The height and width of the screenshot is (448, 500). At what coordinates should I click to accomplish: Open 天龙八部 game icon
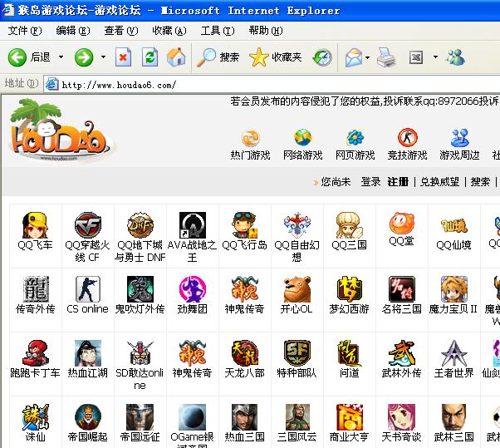pos(244,353)
